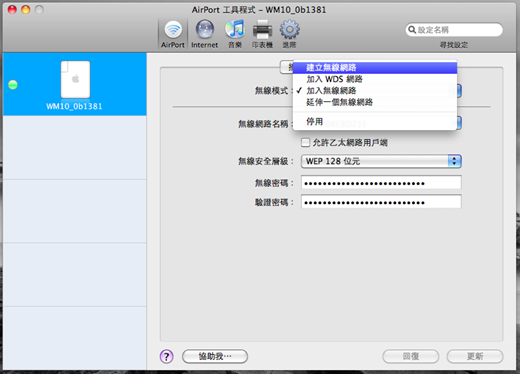Click the 驗證密碼 verify field
The width and height of the screenshot is (520, 374).
pos(381,202)
